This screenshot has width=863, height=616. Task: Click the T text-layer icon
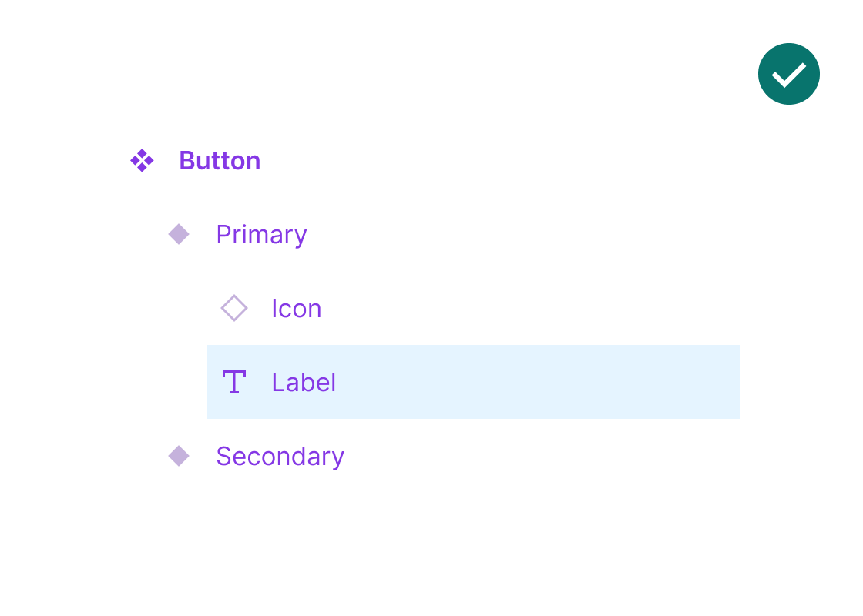[x=234, y=382]
